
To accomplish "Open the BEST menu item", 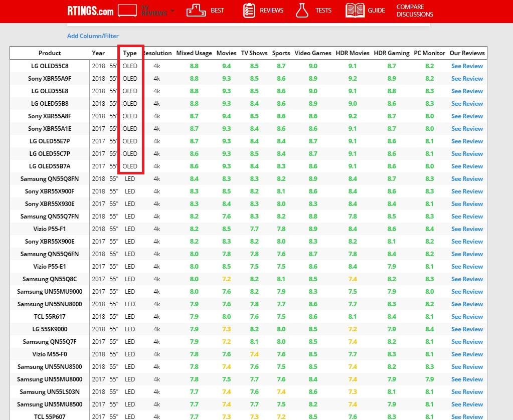I will coord(217,11).
